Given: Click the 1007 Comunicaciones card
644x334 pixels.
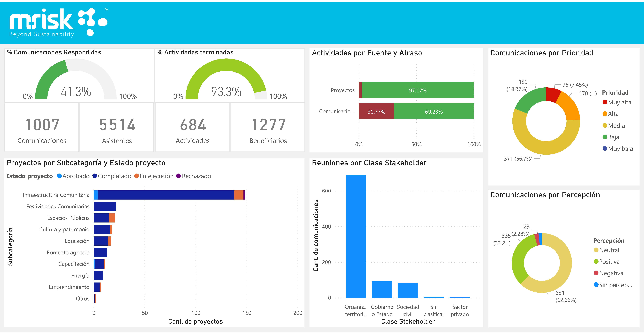Looking at the screenshot, I should click(x=42, y=127).
